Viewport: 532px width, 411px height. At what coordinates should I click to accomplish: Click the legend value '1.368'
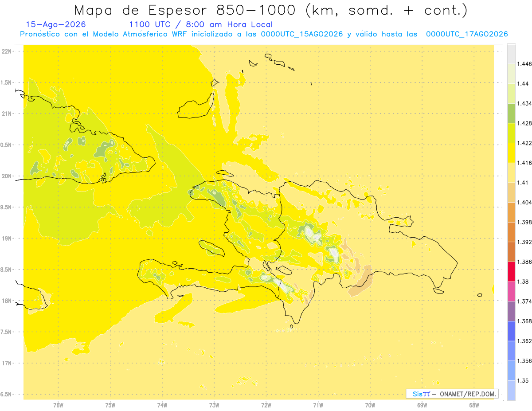(x=524, y=321)
